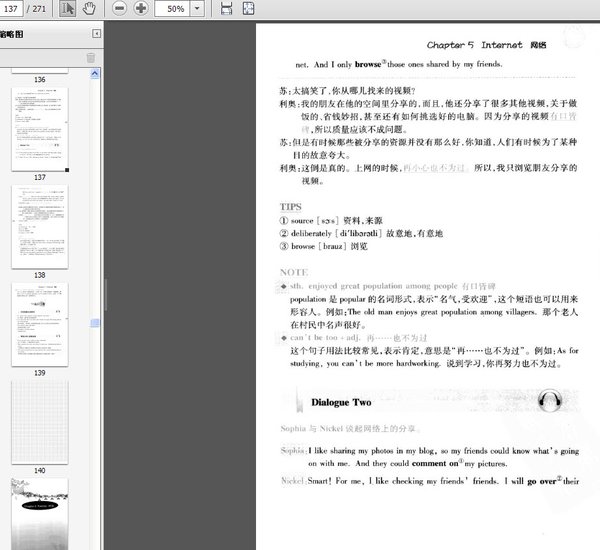The height and width of the screenshot is (550, 600).
Task: Click the page total '/ 271' label
Action: pos(36,8)
